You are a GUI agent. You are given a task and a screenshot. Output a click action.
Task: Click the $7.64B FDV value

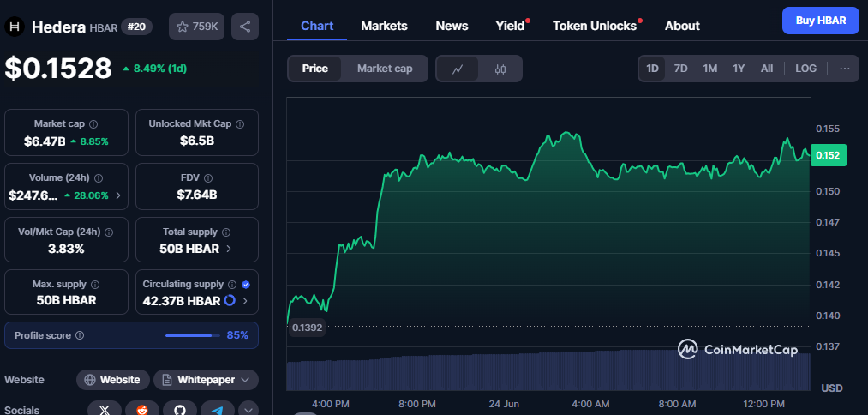(196, 195)
